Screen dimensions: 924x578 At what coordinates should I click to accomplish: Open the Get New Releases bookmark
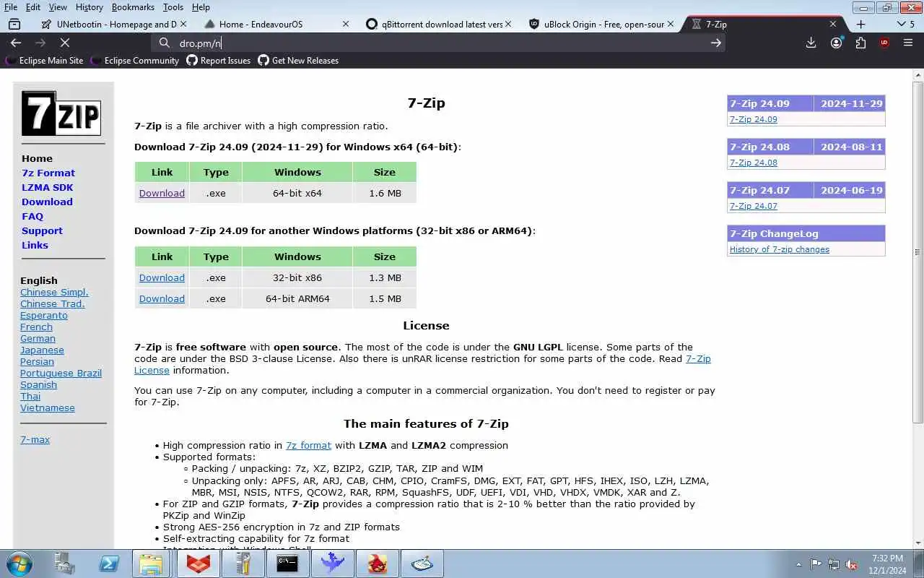coord(298,61)
